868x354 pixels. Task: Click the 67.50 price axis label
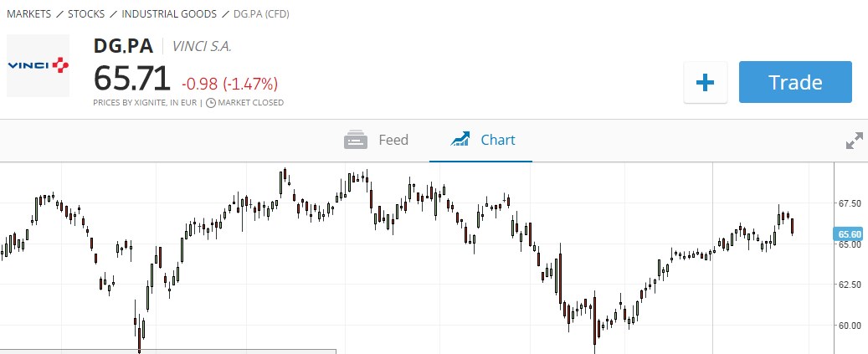(x=850, y=203)
